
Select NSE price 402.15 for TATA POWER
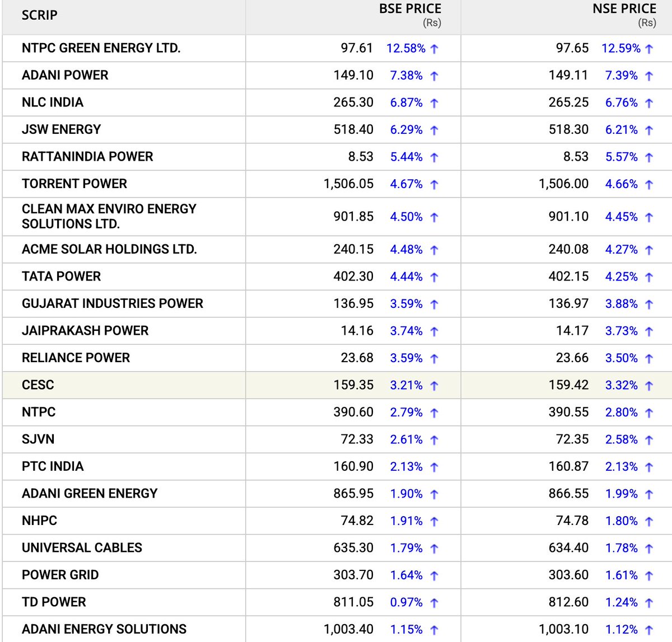coord(568,277)
